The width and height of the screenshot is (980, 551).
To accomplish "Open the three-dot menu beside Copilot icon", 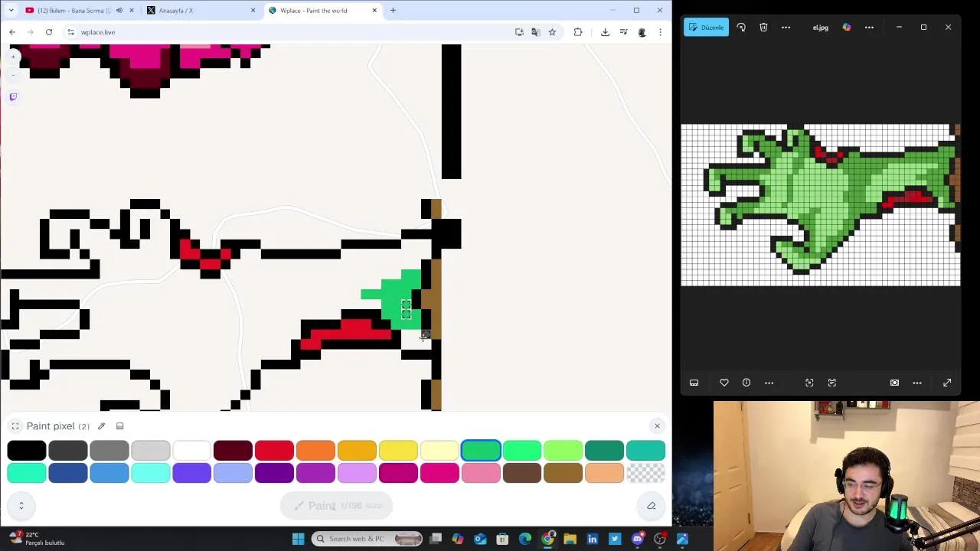I will pos(869,28).
